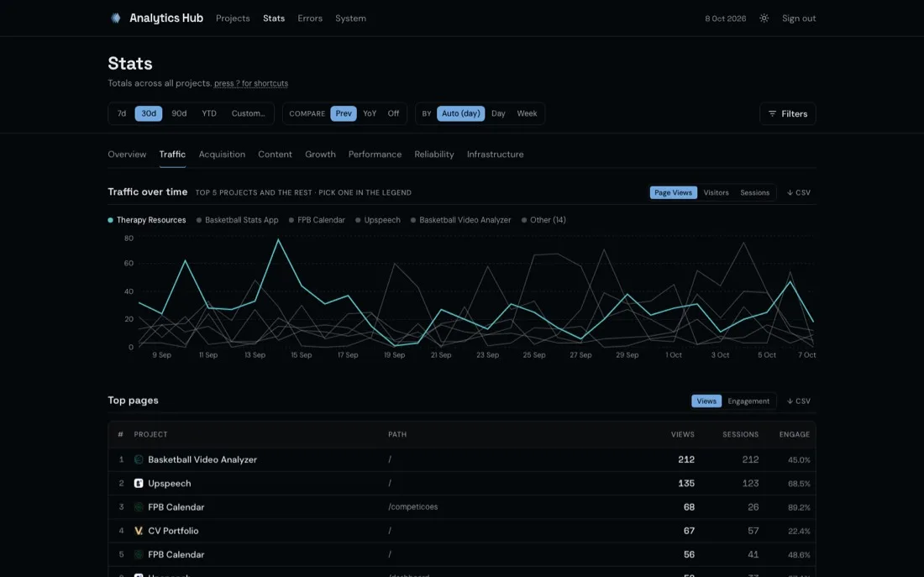Click the 15 Sep axis label
Viewport: 924px width, 577px height.
pyautogui.click(x=301, y=355)
